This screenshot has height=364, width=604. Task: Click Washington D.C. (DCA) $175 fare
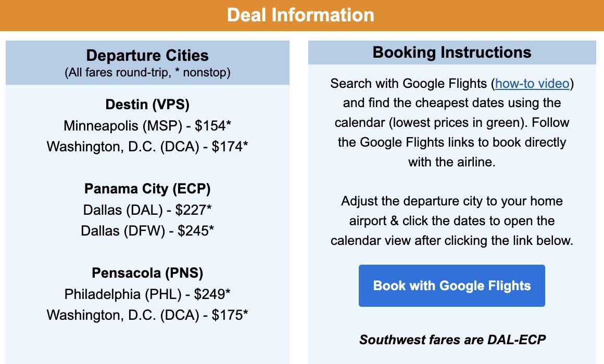147,315
